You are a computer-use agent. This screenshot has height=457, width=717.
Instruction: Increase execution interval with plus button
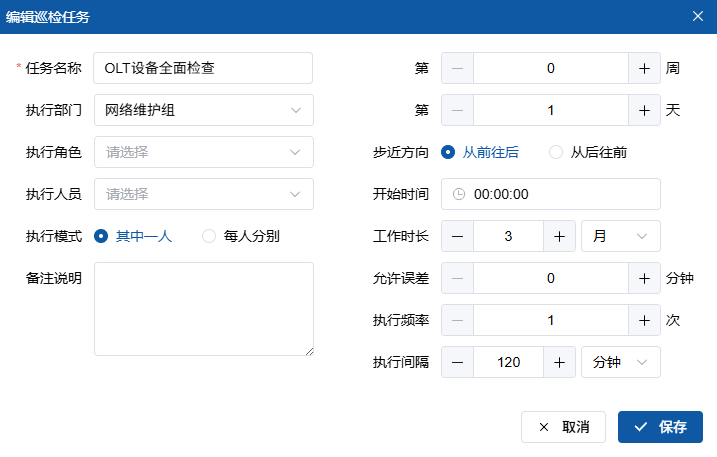[559, 362]
